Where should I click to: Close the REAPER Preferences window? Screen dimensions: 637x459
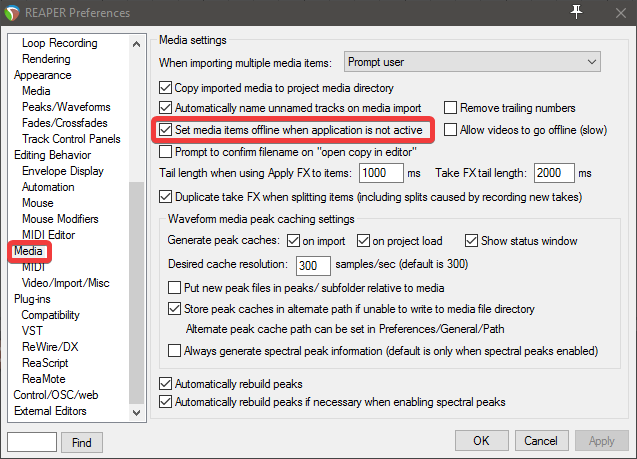[620, 13]
